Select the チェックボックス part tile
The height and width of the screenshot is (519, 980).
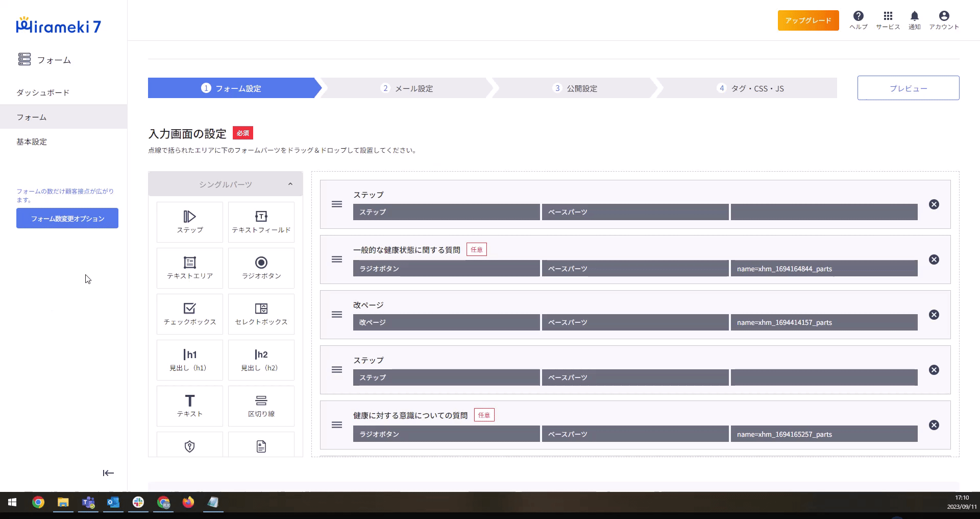189,314
